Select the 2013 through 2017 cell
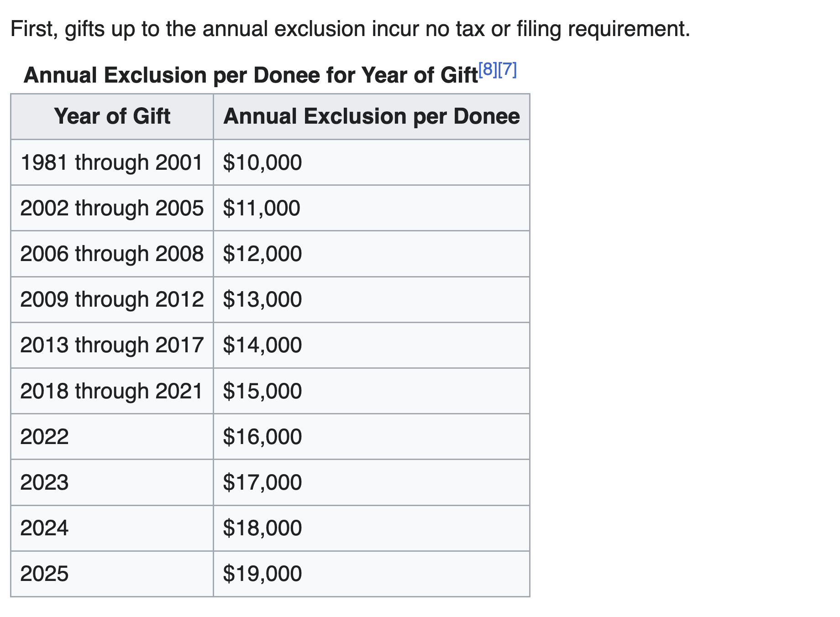 click(x=112, y=345)
